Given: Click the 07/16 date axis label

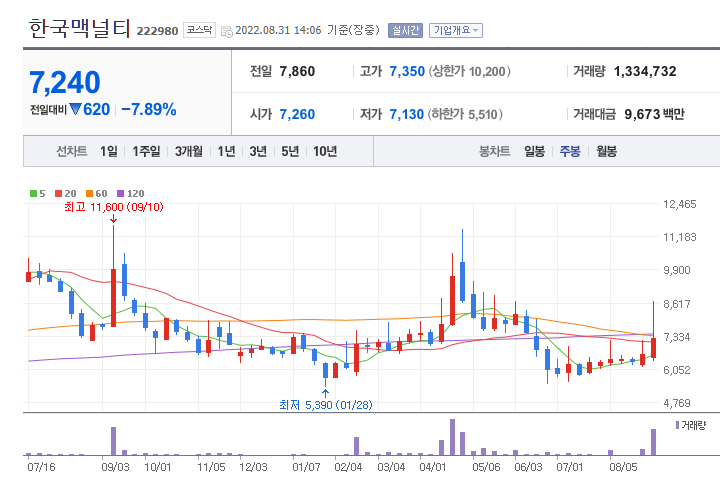Looking at the screenshot, I should 41,468.
